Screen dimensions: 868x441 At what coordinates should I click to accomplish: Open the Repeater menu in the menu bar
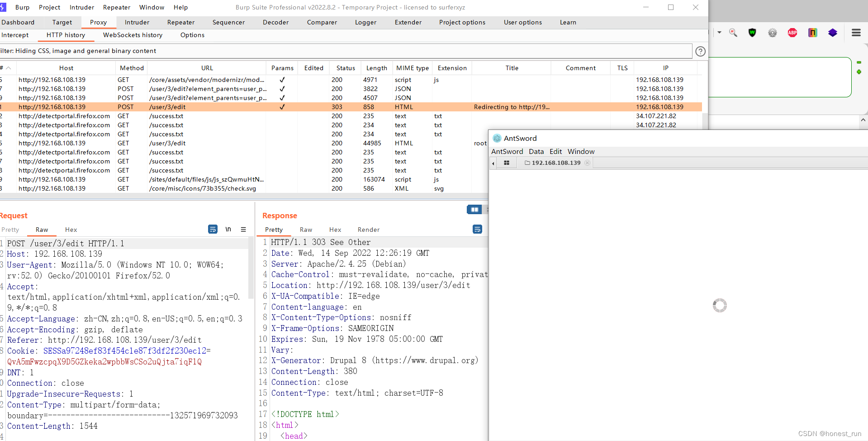coord(117,7)
